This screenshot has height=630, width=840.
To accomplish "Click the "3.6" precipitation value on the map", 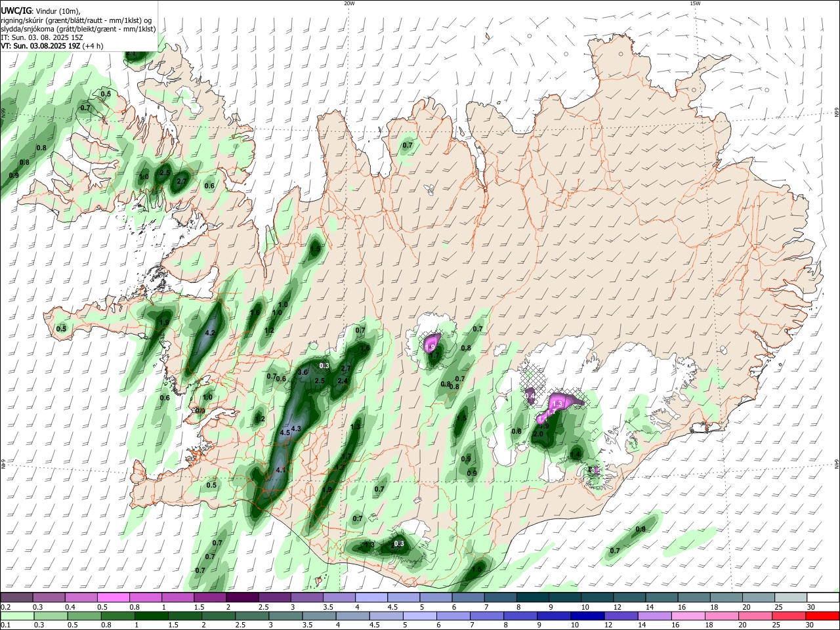I will (x=303, y=372).
